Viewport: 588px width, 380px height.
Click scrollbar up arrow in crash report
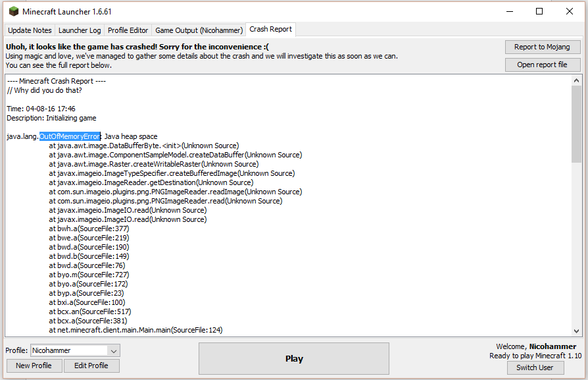[576, 80]
